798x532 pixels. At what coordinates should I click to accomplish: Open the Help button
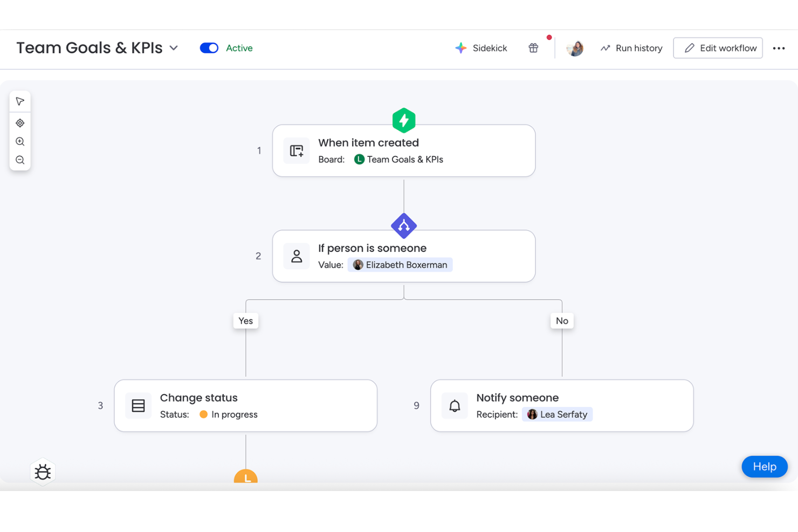(765, 467)
